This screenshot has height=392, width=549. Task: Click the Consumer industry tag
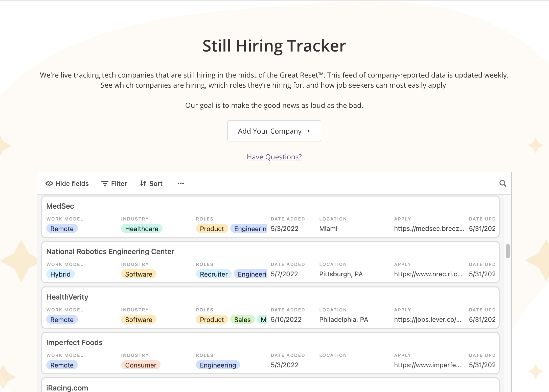tap(141, 365)
